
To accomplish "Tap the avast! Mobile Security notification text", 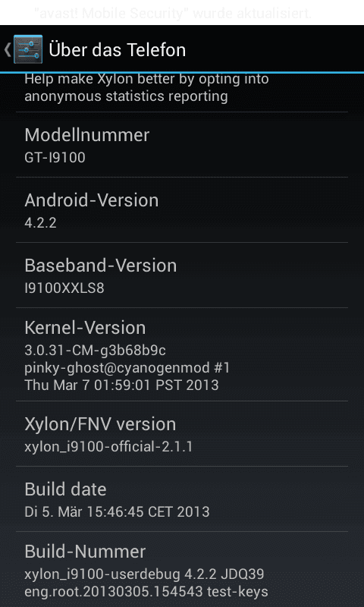I will tap(173, 14).
